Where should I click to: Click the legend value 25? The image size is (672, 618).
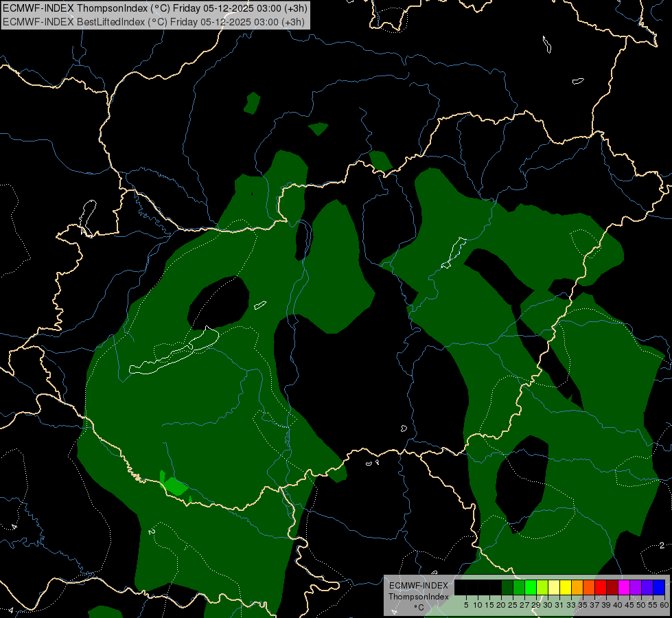tap(513, 605)
